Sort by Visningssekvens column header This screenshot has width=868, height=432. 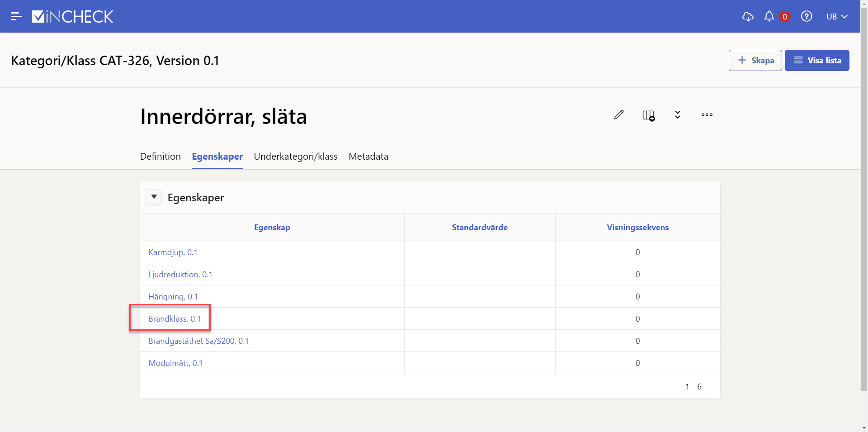click(x=637, y=228)
